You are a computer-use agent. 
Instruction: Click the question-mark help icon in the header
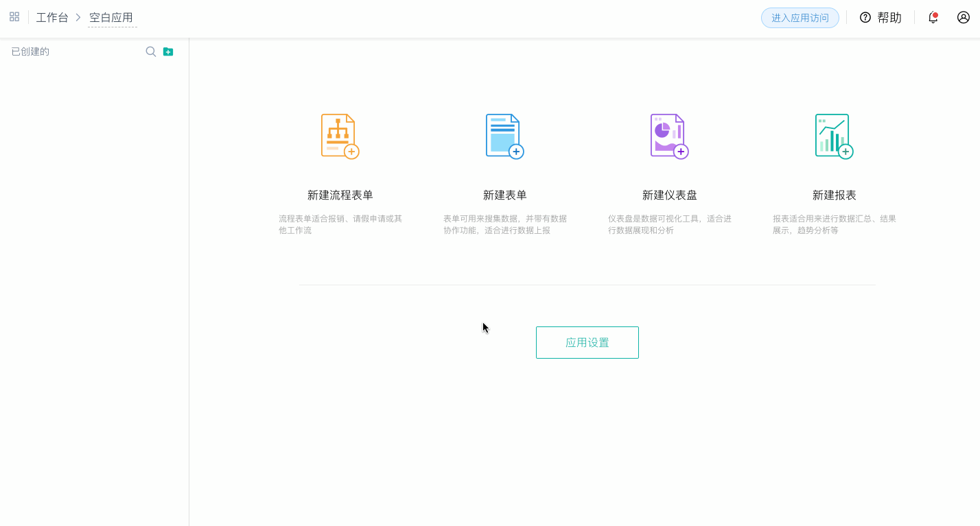pos(865,17)
